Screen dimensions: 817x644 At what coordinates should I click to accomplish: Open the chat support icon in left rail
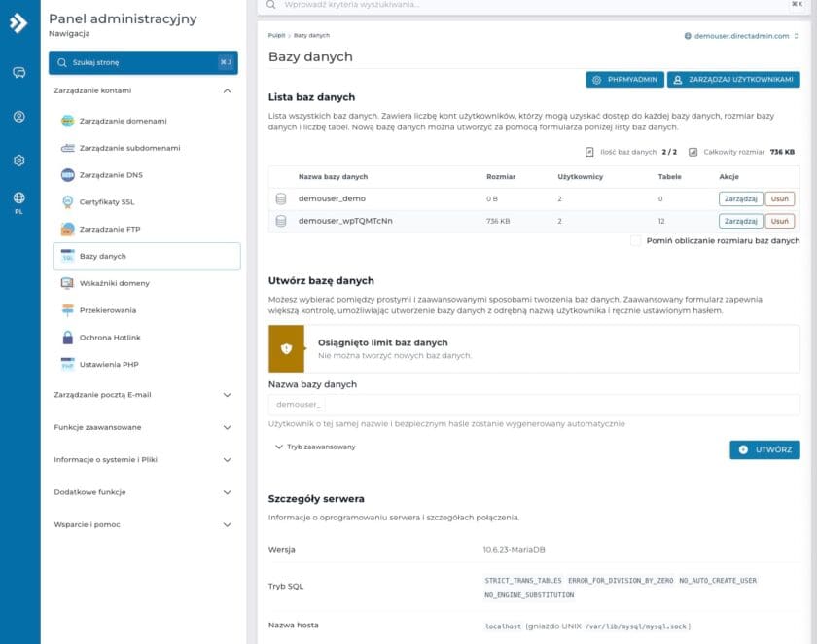tap(18, 73)
